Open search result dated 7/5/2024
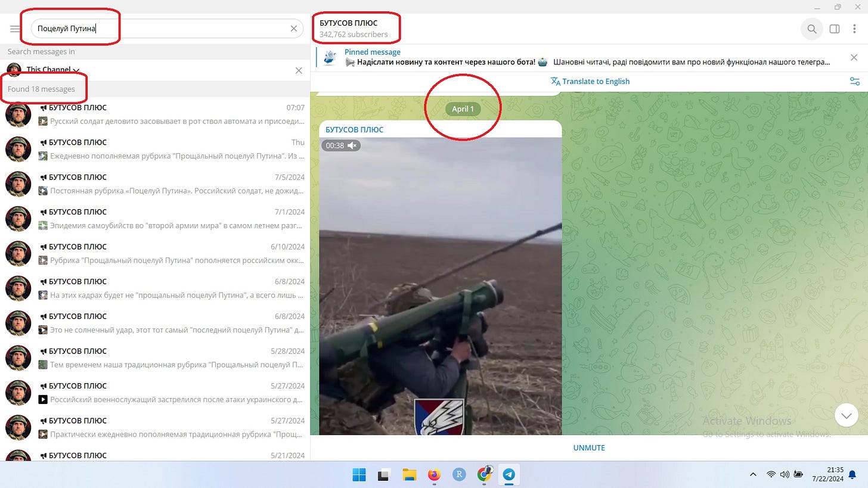Viewport: 868px width, 488px height. point(155,184)
